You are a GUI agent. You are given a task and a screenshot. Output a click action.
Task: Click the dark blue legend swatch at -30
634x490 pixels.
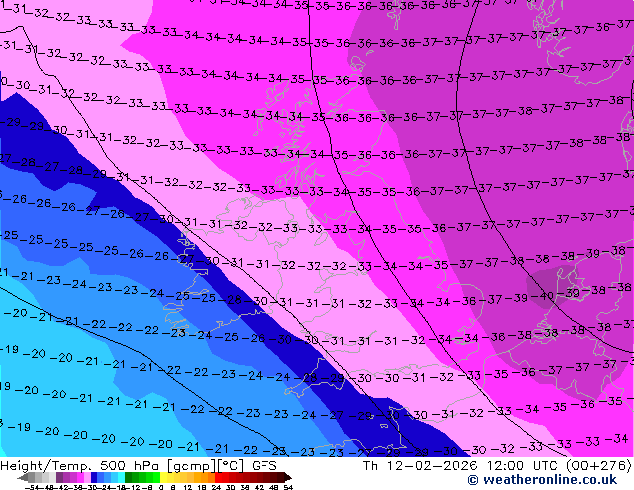(x=94, y=477)
